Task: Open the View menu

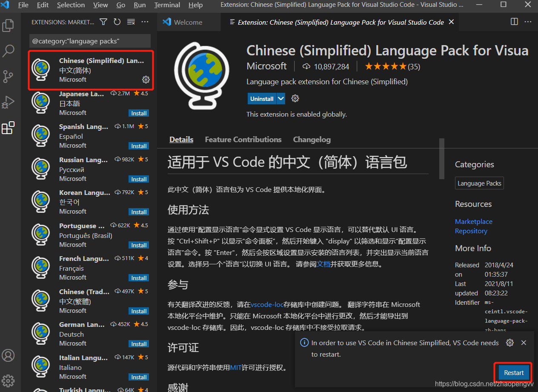Action: point(100,5)
